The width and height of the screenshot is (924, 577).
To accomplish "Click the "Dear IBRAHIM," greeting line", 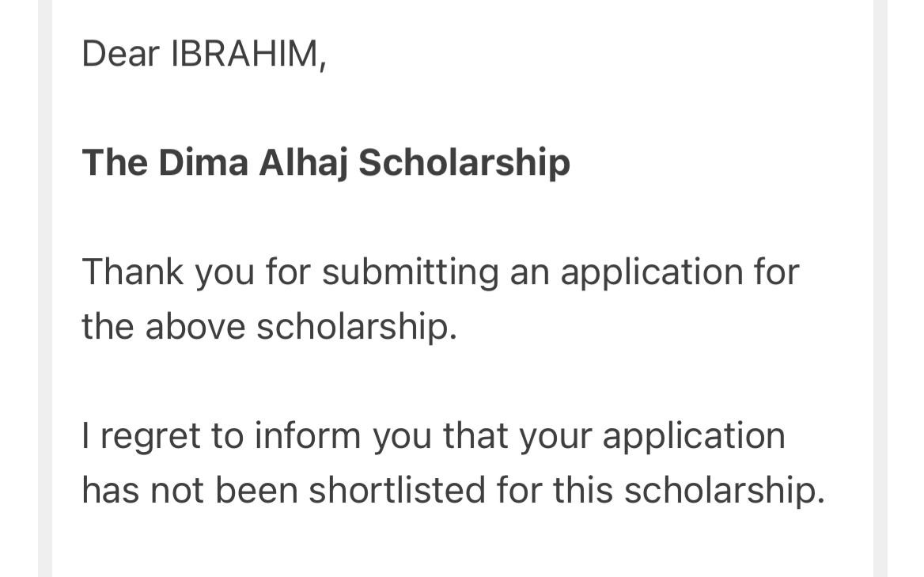I will (203, 54).
